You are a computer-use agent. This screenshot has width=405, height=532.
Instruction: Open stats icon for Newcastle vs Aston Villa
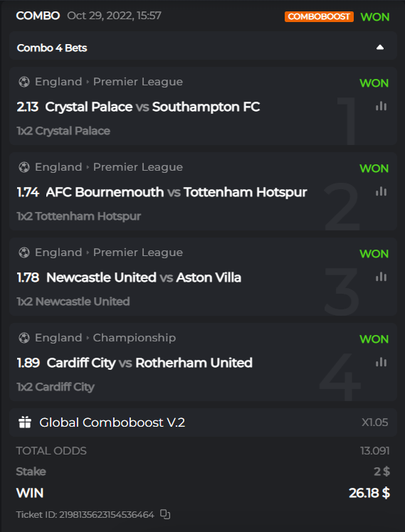381,277
